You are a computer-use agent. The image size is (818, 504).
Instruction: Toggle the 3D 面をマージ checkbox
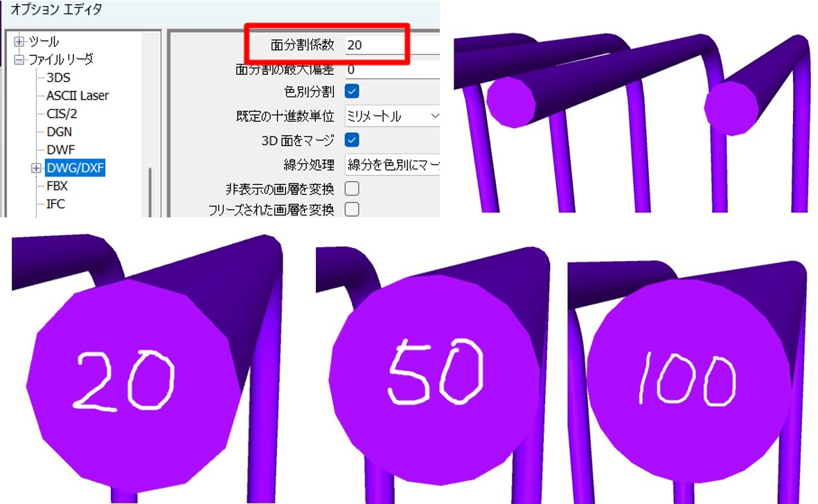point(352,141)
